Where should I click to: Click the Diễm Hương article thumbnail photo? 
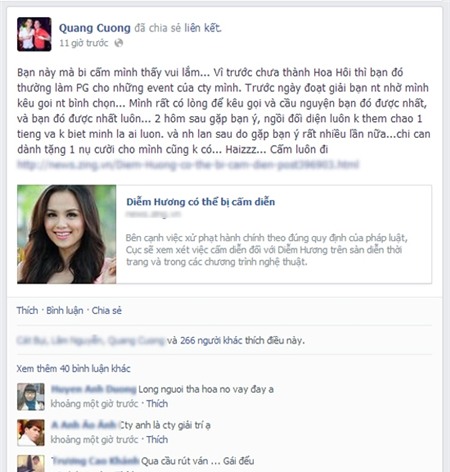coord(67,234)
